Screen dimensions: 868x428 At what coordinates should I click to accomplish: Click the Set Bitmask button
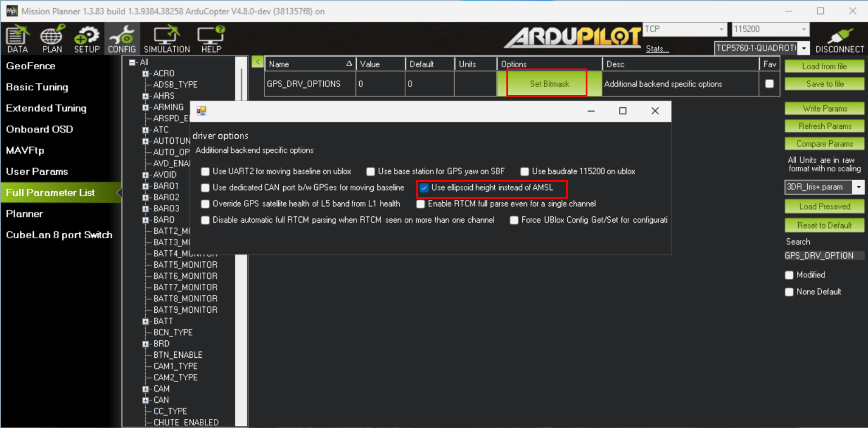tap(549, 84)
